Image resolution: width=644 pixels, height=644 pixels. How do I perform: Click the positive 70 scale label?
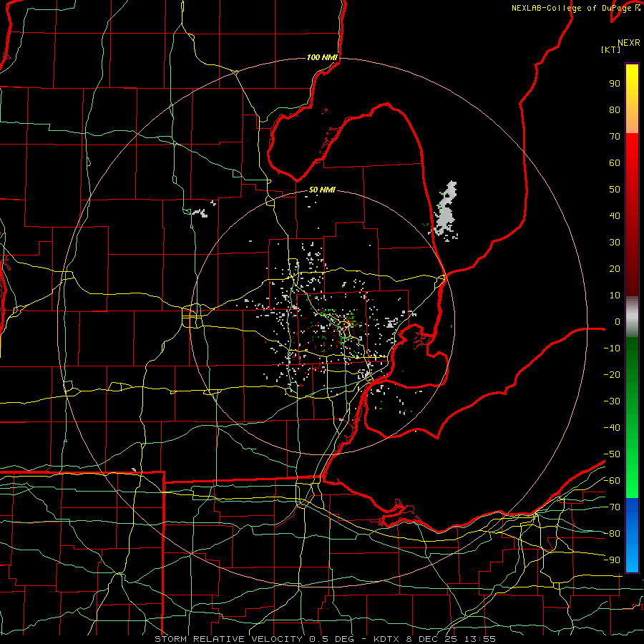(615, 137)
